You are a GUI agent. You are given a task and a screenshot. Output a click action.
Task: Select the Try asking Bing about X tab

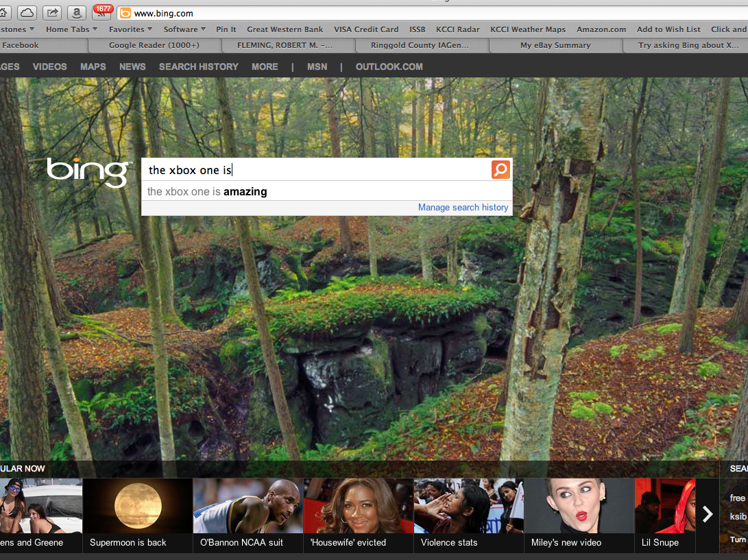686,45
